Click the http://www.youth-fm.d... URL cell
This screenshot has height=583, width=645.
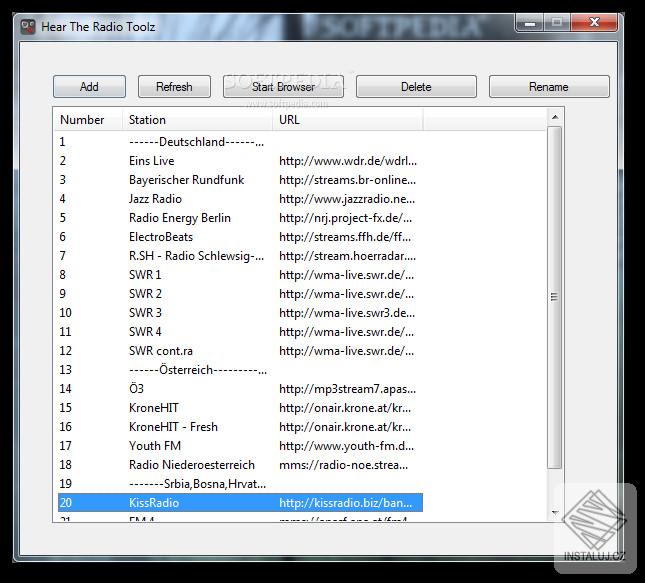coord(347,446)
